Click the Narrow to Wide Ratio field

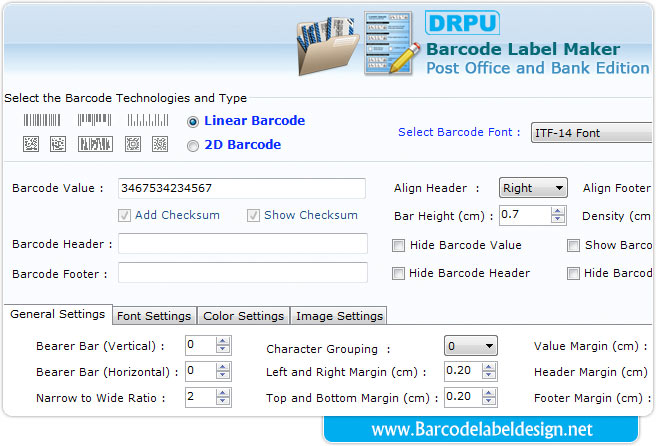201,397
